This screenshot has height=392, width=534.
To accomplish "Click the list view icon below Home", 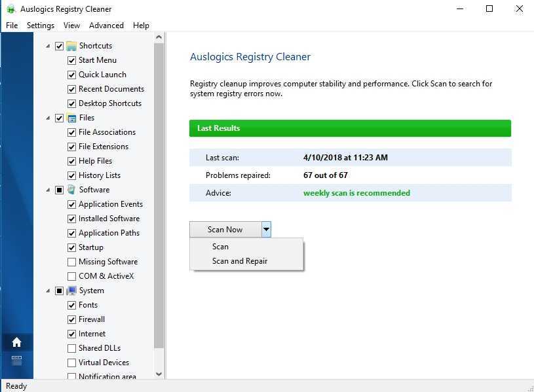I will point(16,361).
